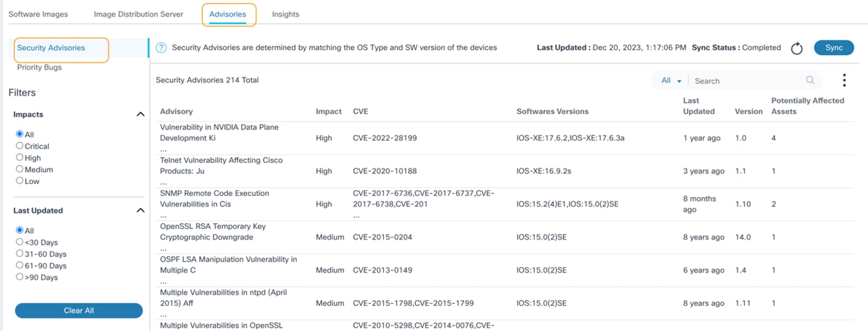868x331 pixels.
Task: Click into the advisories Search field
Action: click(746, 81)
